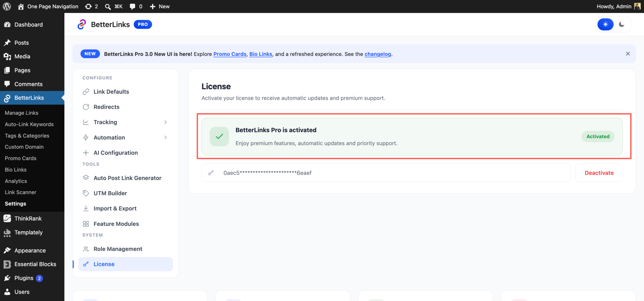Click the Redirects circular arrow icon
This screenshot has height=301, width=644.
[x=86, y=107]
